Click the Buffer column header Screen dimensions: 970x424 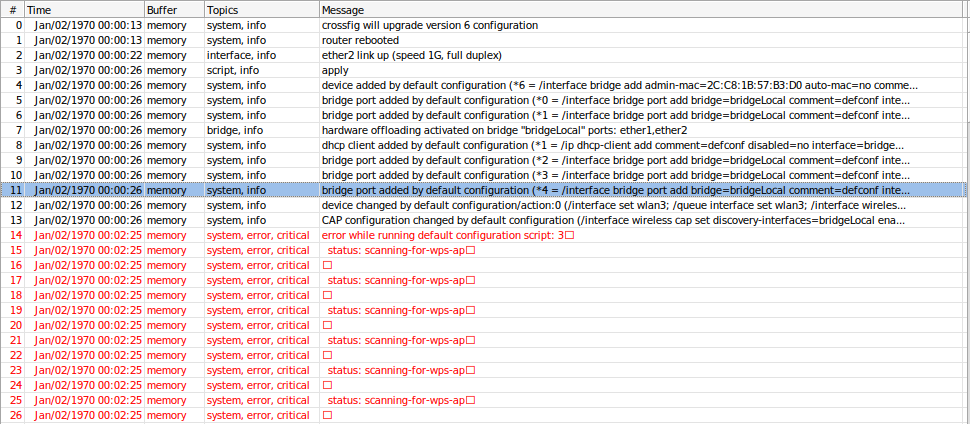click(x=174, y=11)
